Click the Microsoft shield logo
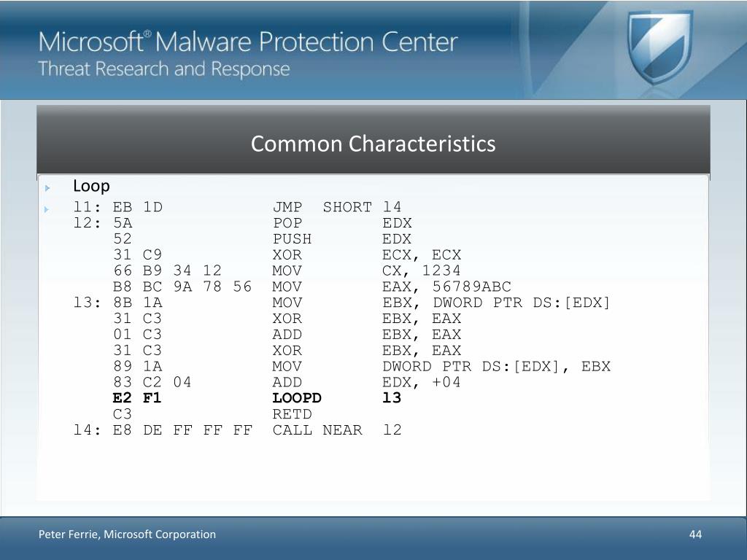The height and width of the screenshot is (560, 747). click(659, 47)
